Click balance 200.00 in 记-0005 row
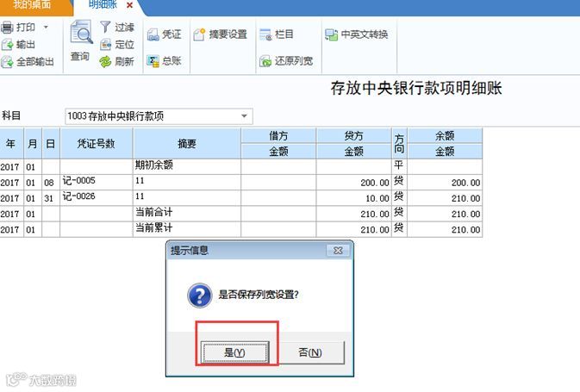580x392 pixels. click(x=445, y=183)
